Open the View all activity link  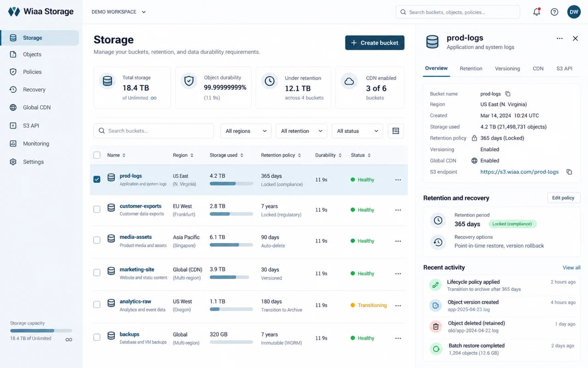[571, 267]
